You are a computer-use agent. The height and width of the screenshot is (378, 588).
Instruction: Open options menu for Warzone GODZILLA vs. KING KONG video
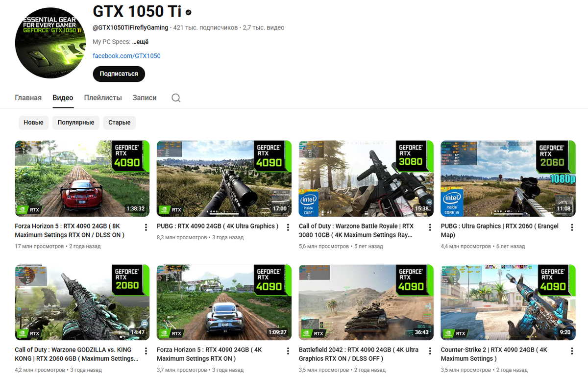pos(146,352)
